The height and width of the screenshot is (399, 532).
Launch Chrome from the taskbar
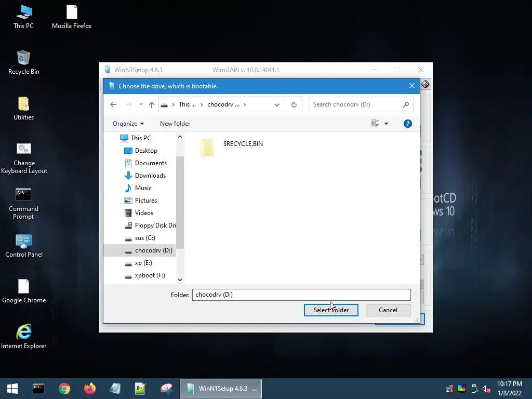64,389
